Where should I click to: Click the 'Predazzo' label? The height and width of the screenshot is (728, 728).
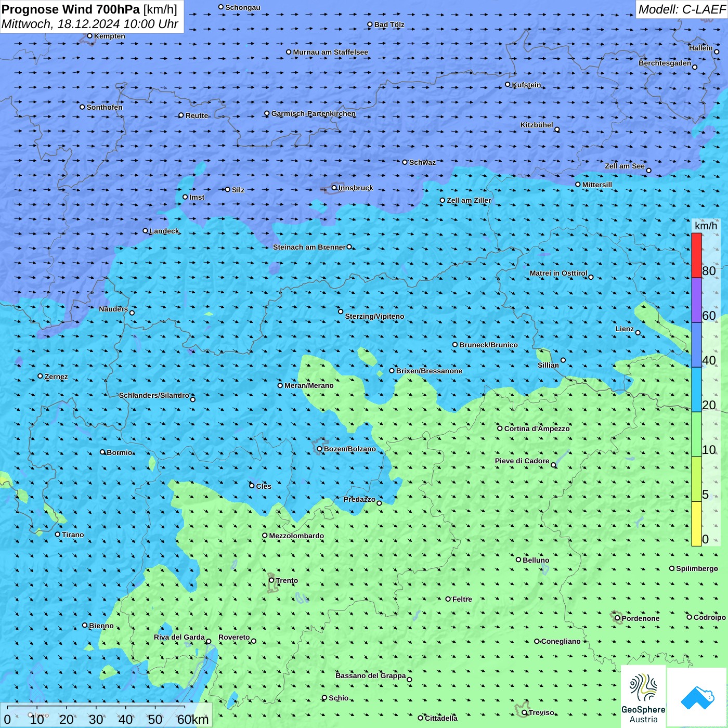359,499
